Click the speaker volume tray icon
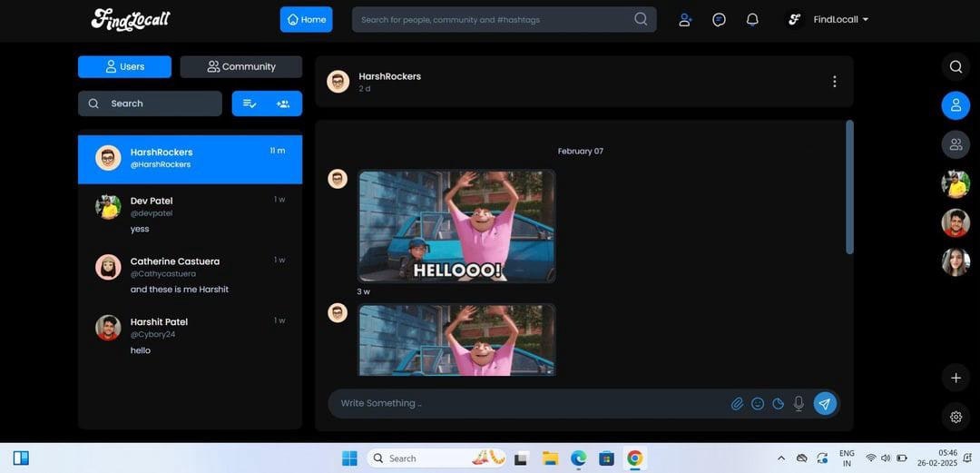This screenshot has height=473, width=980. click(886, 458)
